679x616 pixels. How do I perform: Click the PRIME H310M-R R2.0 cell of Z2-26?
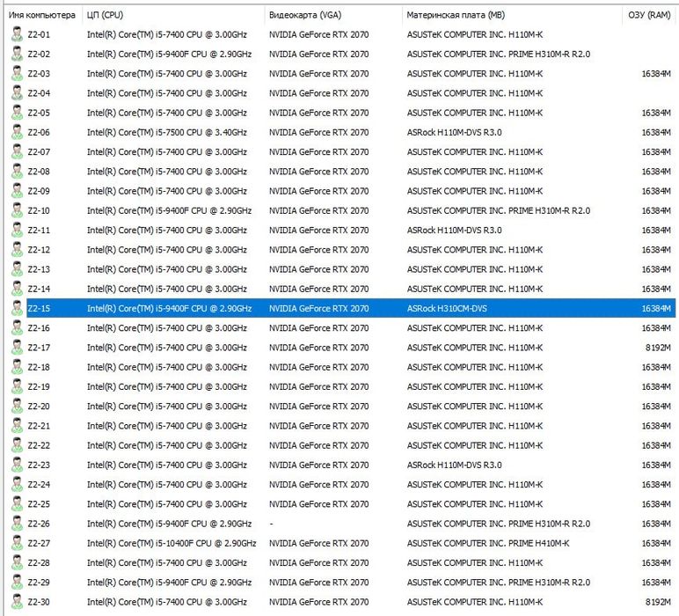coord(499,524)
